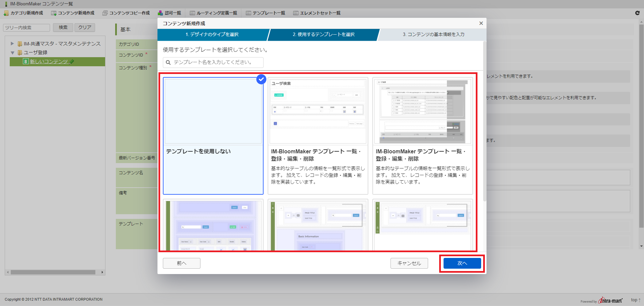Screen dimensions: 644x306
Task: Click step 3 コンテンツの基本情報を入力
Action: pyautogui.click(x=433, y=35)
